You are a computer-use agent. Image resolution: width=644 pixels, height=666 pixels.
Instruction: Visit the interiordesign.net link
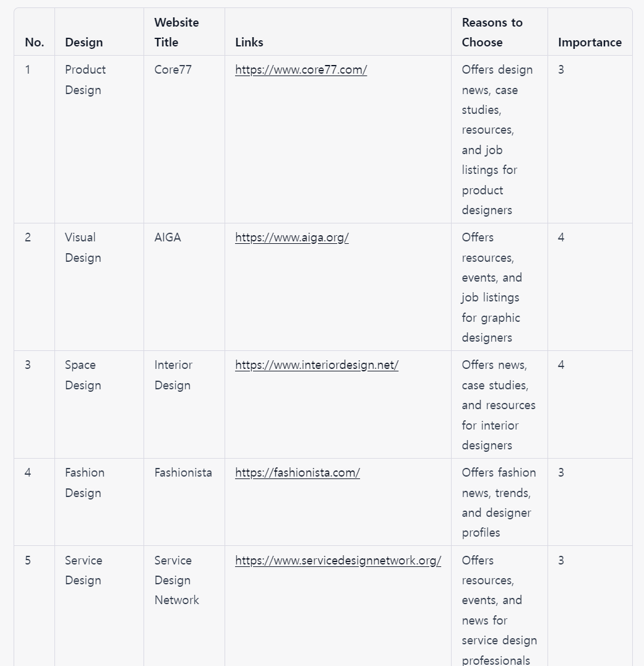tap(316, 365)
